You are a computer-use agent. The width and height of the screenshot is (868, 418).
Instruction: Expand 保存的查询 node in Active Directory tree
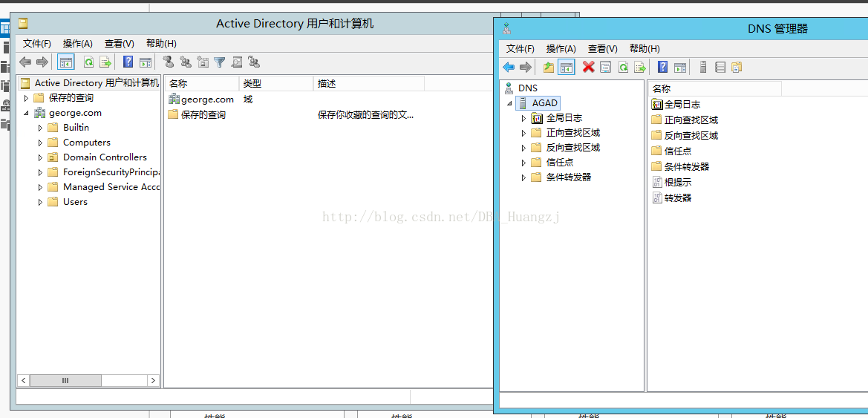(x=26, y=98)
